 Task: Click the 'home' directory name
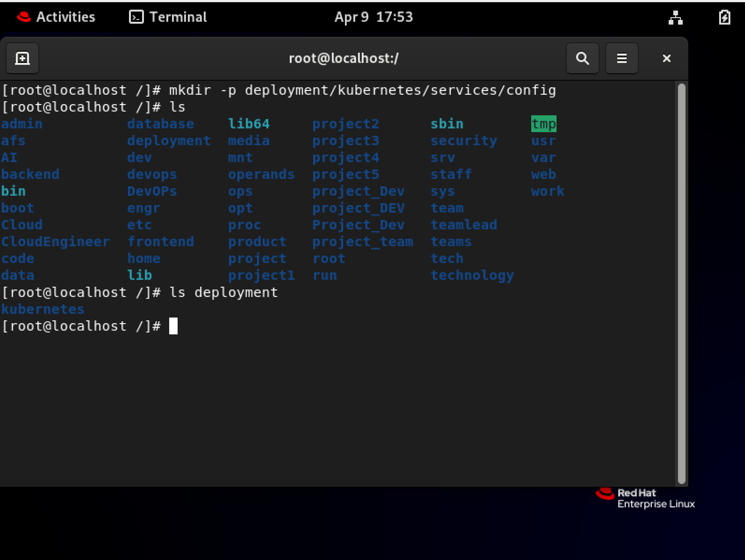(x=144, y=258)
